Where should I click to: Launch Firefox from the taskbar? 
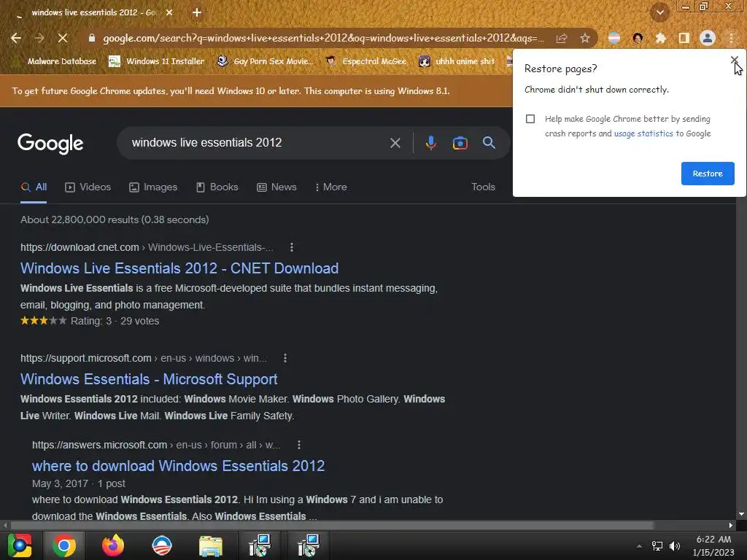[x=113, y=545]
